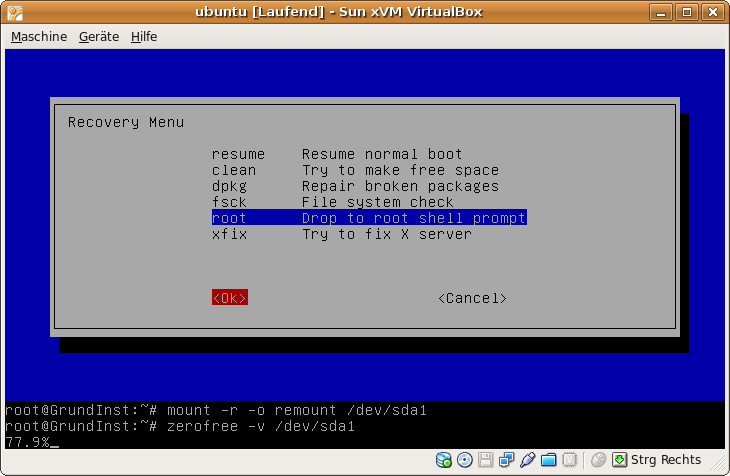
Task: Maximize the VirtualBox window
Action: 687,12
